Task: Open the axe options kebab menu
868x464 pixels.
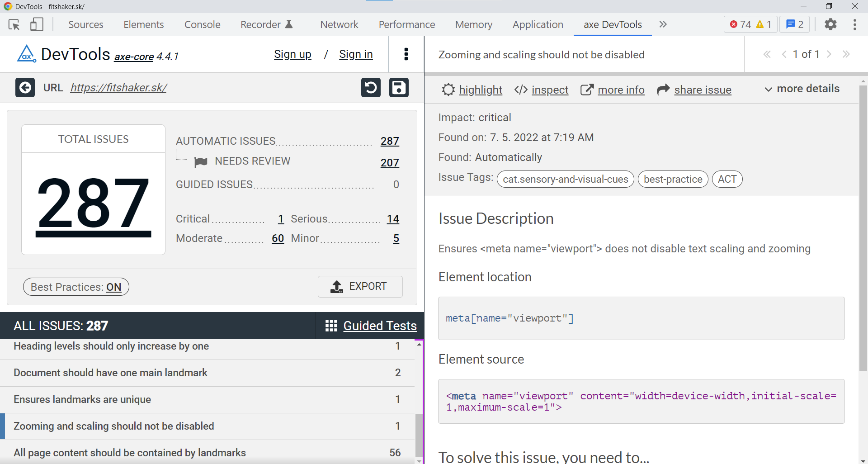Action: [406, 54]
